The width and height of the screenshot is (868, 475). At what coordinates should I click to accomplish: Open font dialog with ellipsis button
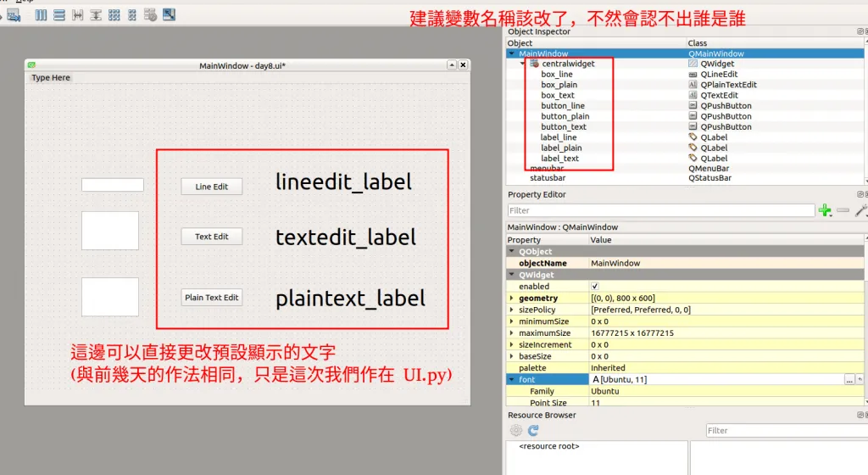(x=849, y=380)
